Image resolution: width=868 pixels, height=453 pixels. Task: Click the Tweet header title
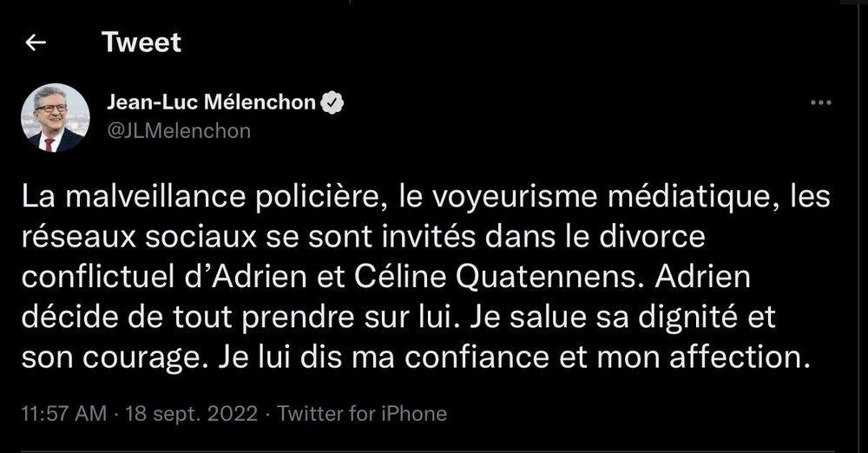(x=141, y=42)
